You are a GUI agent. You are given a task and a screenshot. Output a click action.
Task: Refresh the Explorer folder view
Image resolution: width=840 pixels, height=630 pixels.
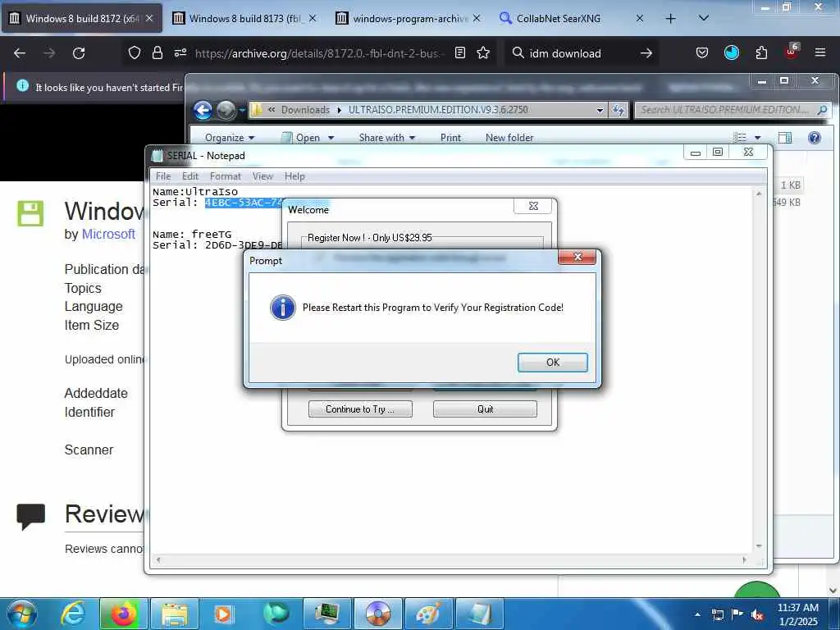619,110
